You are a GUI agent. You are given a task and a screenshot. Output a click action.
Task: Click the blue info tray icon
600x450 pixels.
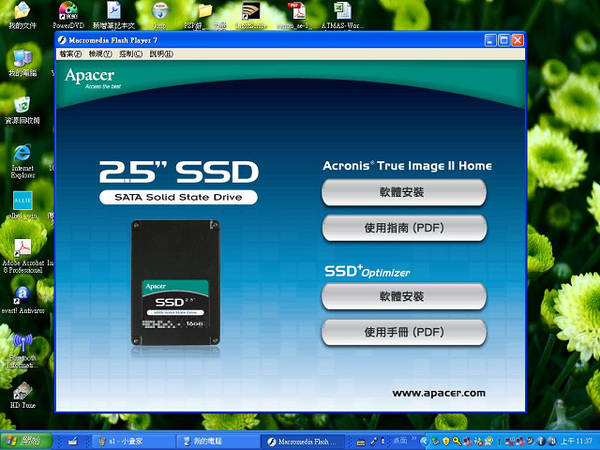(541, 441)
